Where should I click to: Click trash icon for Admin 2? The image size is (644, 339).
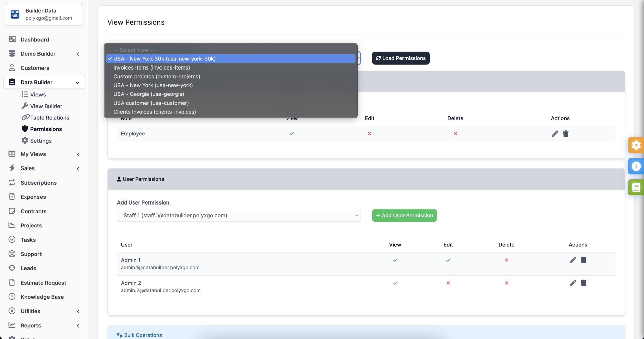(583, 283)
